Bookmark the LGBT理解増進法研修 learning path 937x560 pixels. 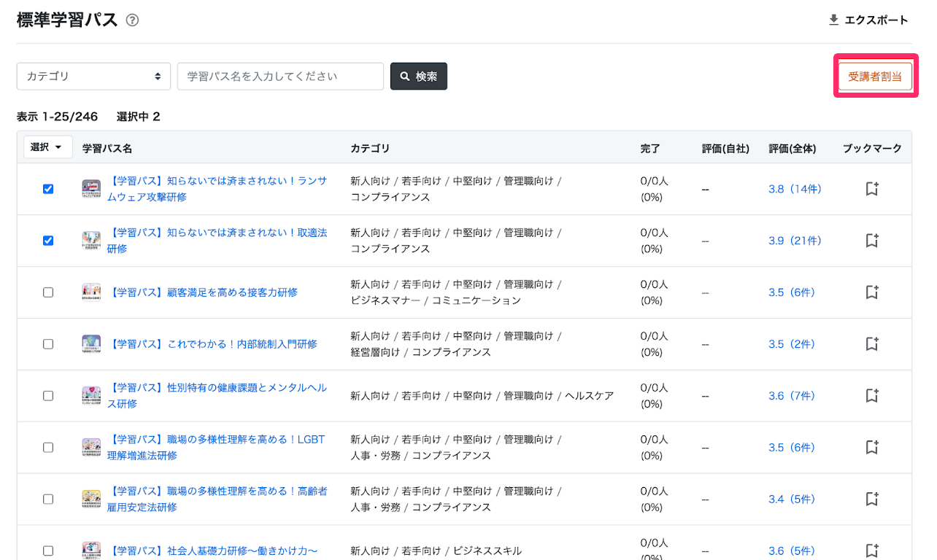coord(872,448)
